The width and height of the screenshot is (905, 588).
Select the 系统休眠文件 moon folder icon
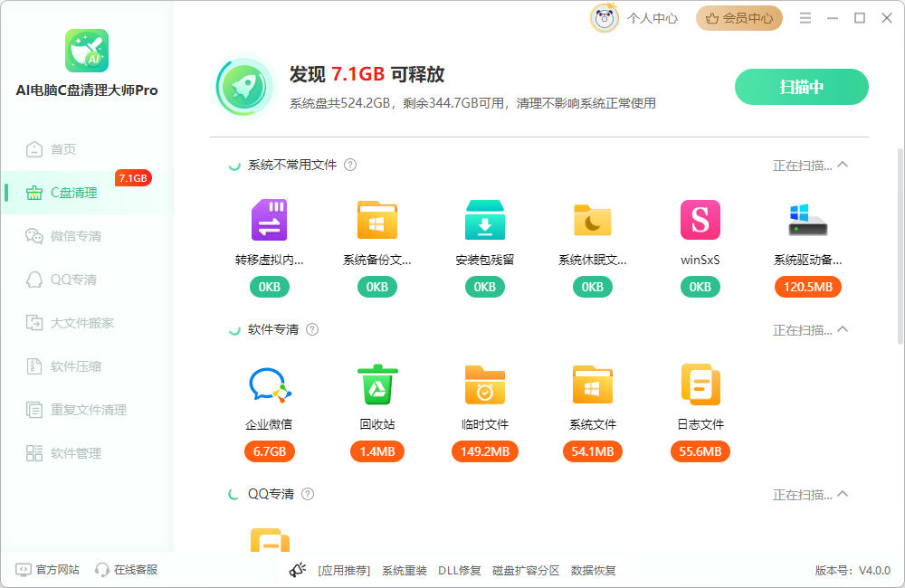(592, 220)
